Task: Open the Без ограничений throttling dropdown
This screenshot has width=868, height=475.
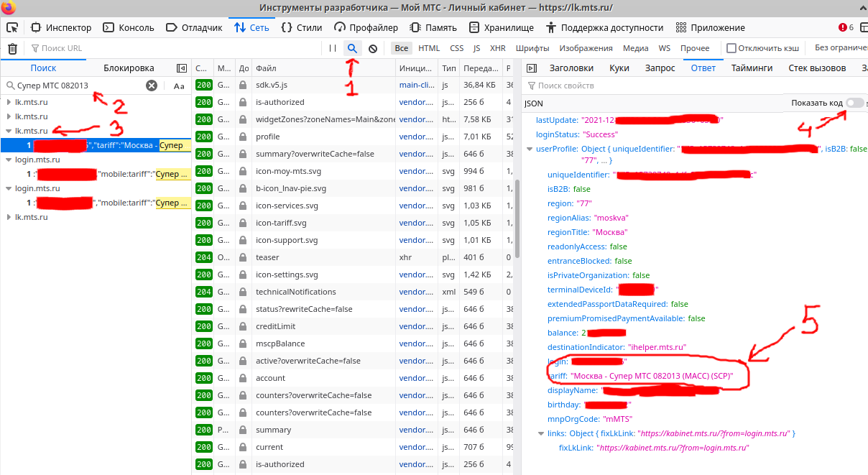Action: coord(840,48)
